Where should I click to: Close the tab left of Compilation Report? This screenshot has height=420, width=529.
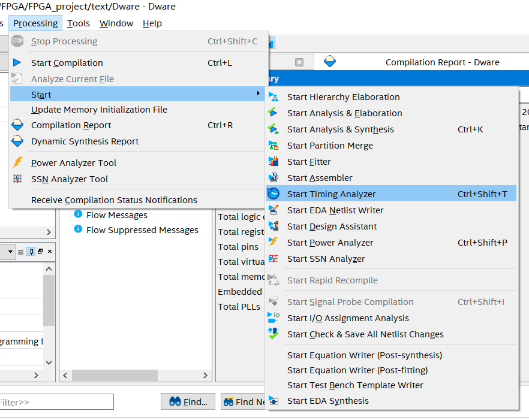pyautogui.click(x=299, y=62)
